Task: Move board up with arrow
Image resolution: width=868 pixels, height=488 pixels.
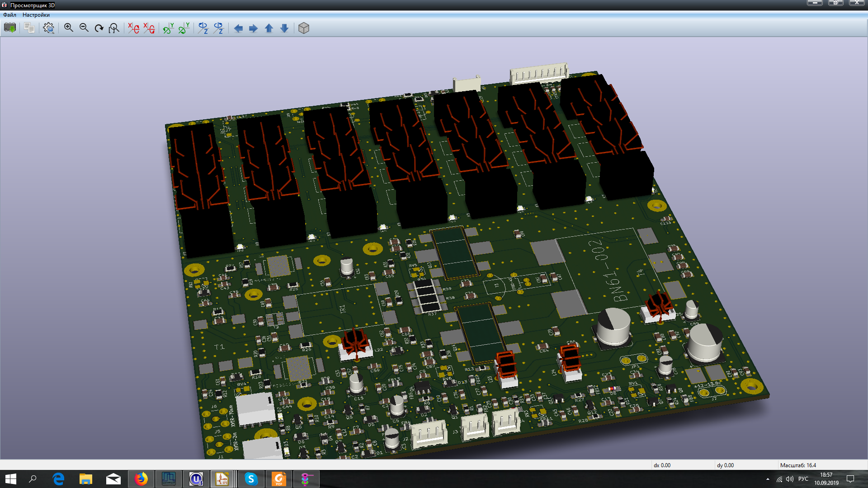Action: tap(269, 28)
